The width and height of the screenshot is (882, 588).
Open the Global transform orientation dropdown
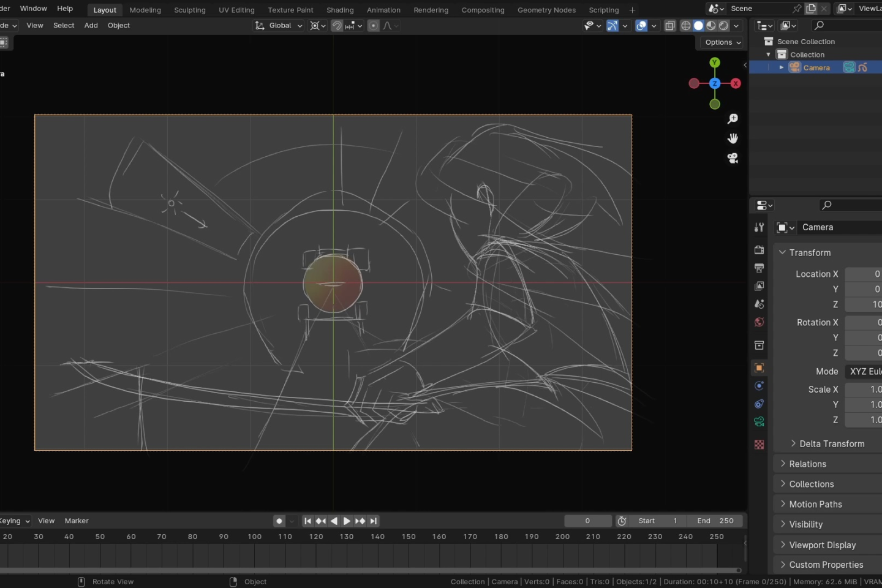click(279, 26)
